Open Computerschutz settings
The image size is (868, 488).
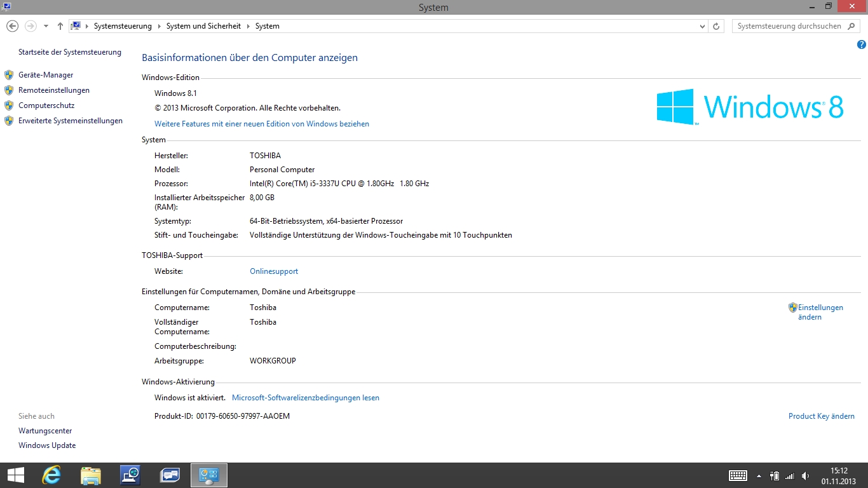coord(46,105)
